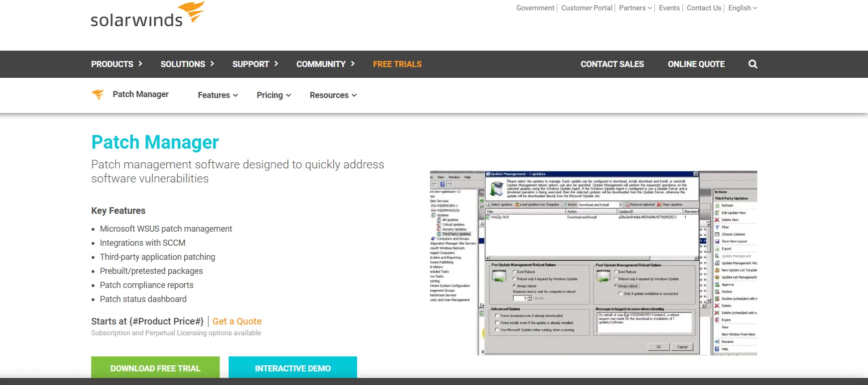The image size is (868, 385).
Task: Expand the Features dropdown
Action: 218,95
